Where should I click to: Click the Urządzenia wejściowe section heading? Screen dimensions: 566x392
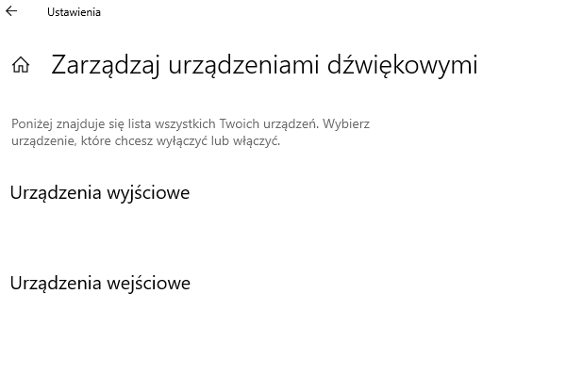[100, 283]
